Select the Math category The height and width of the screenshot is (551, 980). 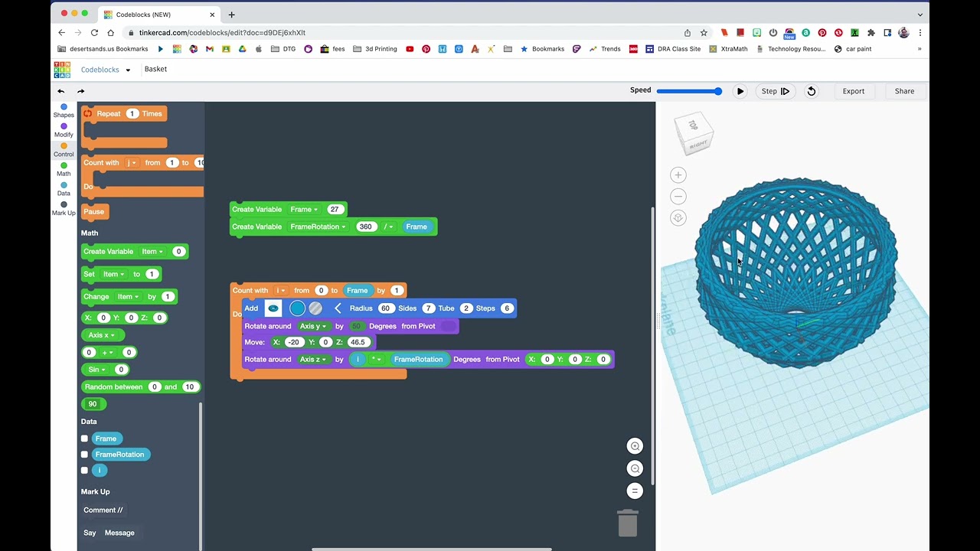pyautogui.click(x=64, y=170)
